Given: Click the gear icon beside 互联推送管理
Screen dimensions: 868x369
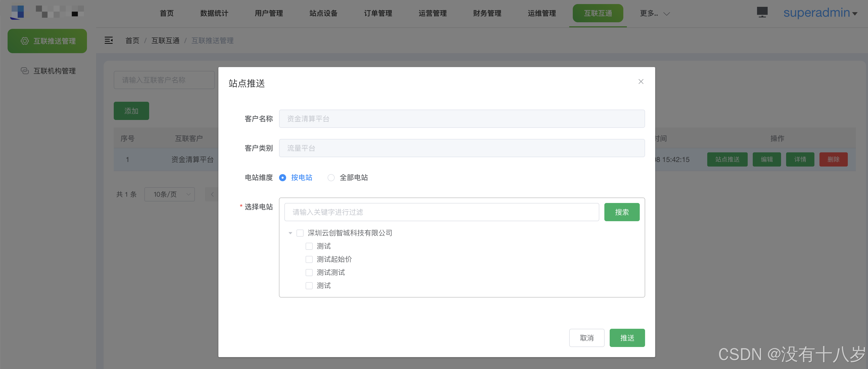Looking at the screenshot, I should pos(25,41).
